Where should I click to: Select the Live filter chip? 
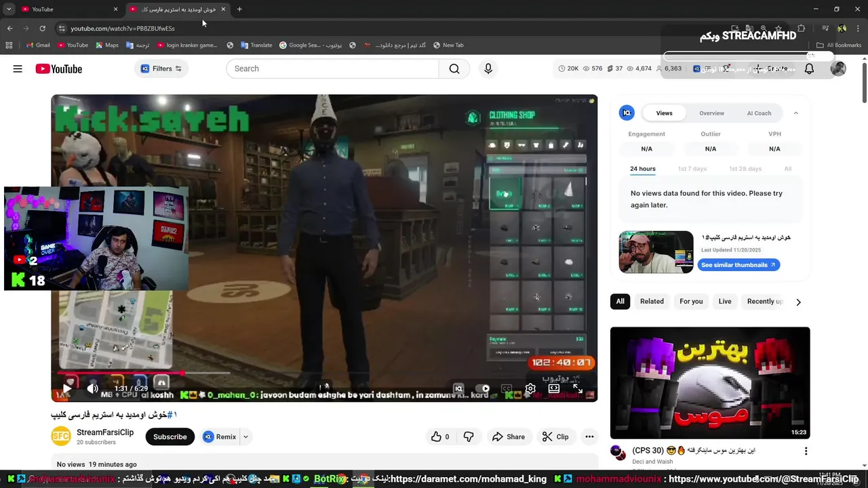click(725, 302)
